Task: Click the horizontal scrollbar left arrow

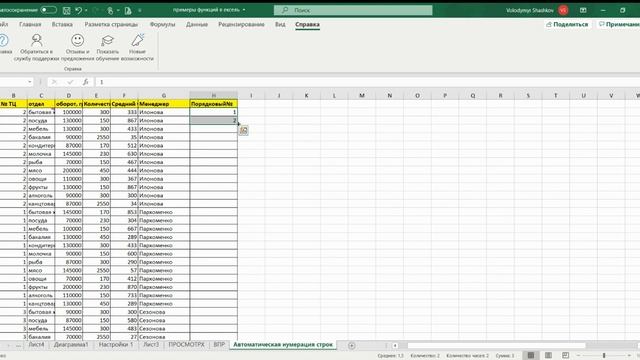Action: coord(395,345)
